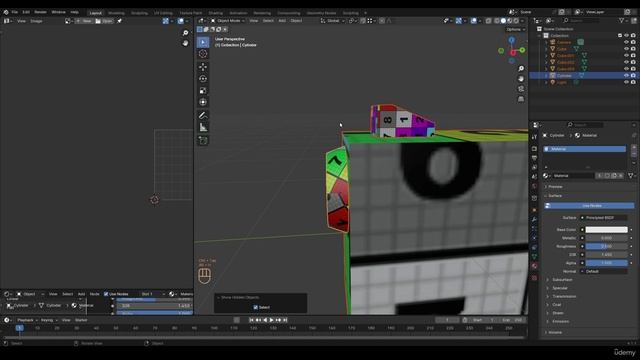Activate the Transform tool
This screenshot has height=360, width=640.
[203, 102]
